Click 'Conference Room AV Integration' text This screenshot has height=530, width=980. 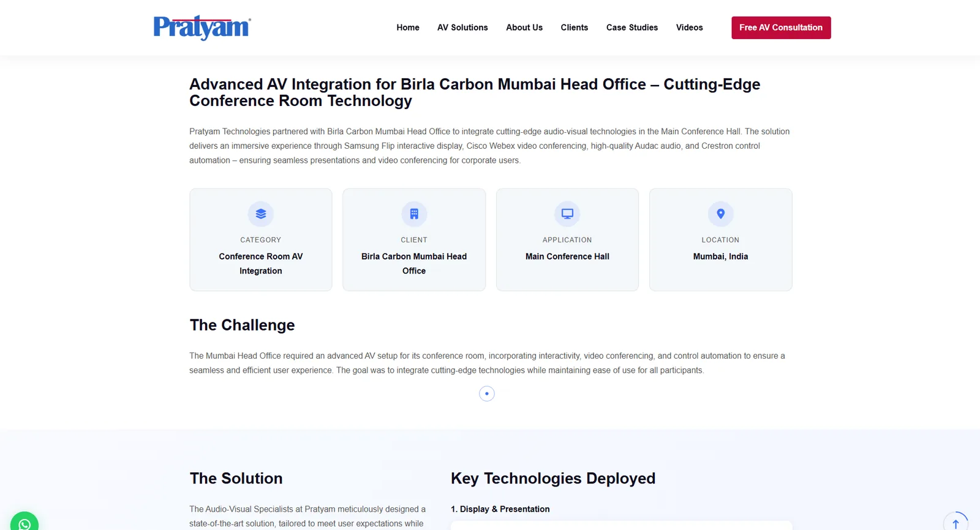click(261, 264)
